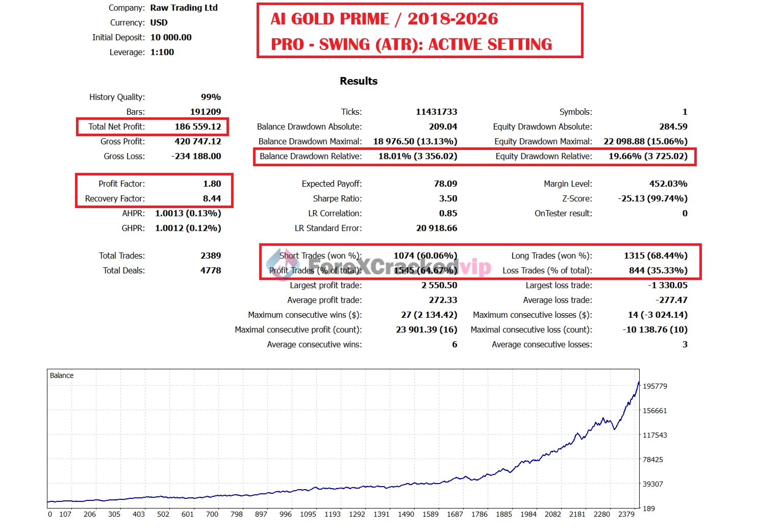Select the Sharpe Ratio value 3.50
Viewport: 757px width, 532px height.
pos(448,198)
